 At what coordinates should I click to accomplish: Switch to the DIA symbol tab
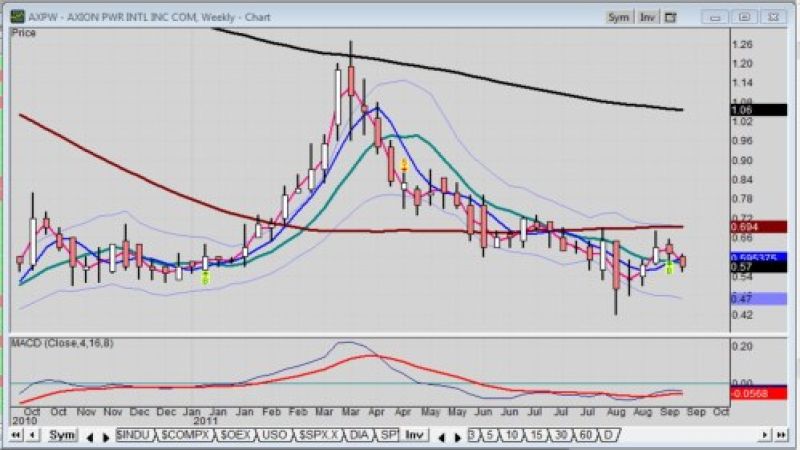359,435
